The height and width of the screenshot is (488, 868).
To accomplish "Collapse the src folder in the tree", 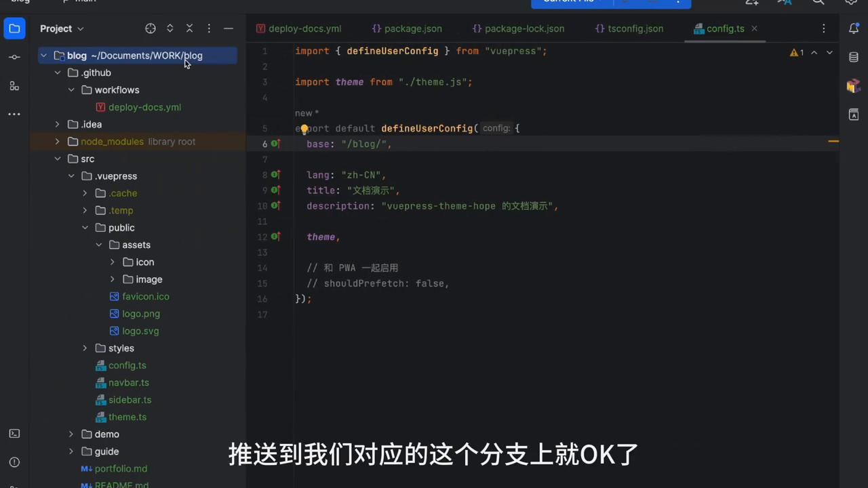I will pyautogui.click(x=58, y=159).
